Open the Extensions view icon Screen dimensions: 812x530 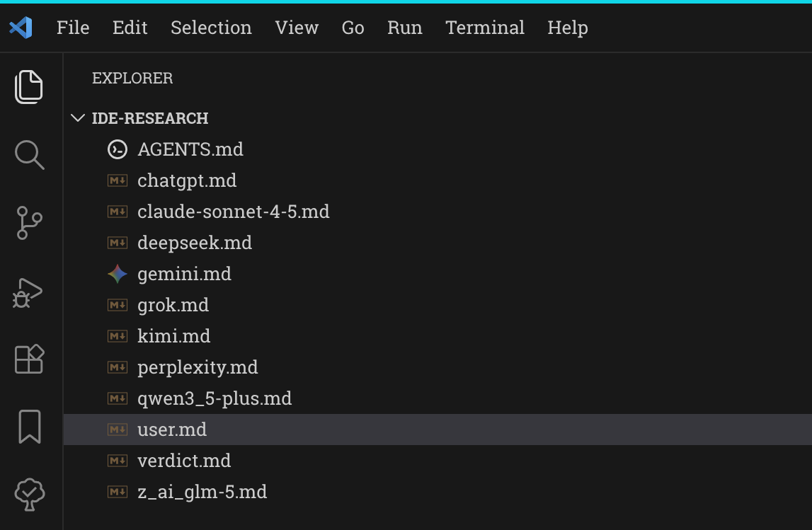click(x=29, y=359)
